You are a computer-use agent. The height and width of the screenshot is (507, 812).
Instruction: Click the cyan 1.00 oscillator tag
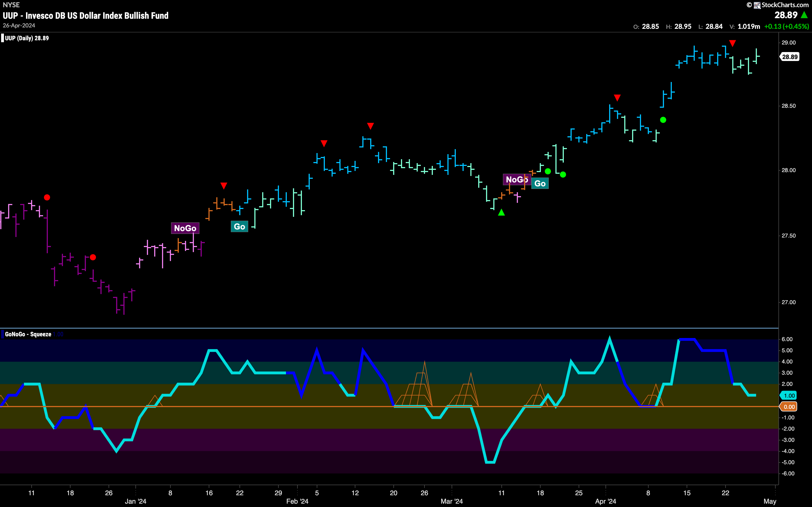coord(788,396)
